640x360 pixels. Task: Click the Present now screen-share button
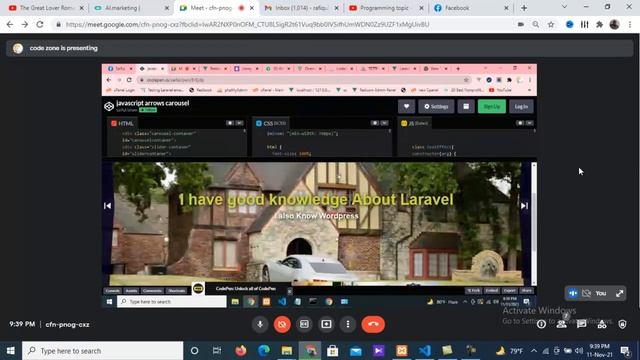[x=326, y=324]
